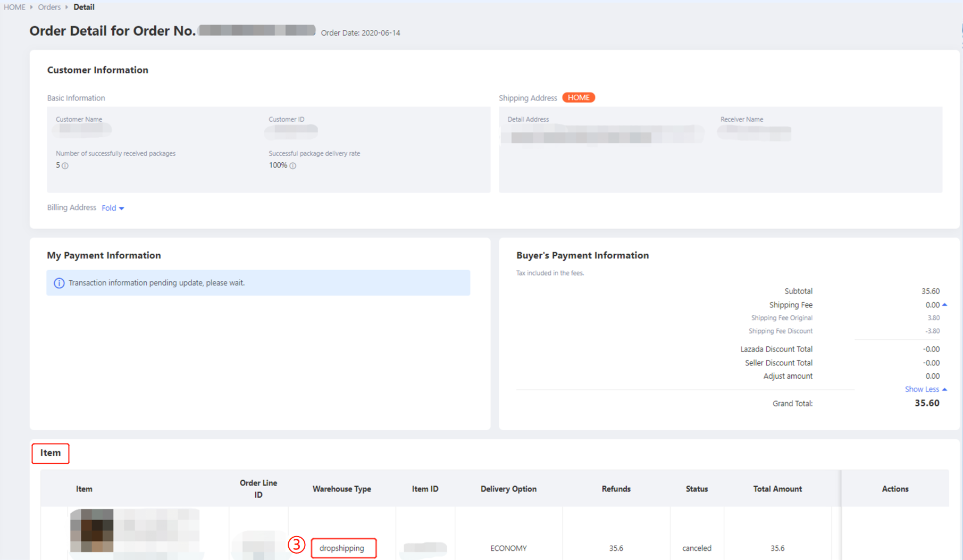The width and height of the screenshot is (963, 560).
Task: Click the Grand Total amount 35.60
Action: [926, 403]
